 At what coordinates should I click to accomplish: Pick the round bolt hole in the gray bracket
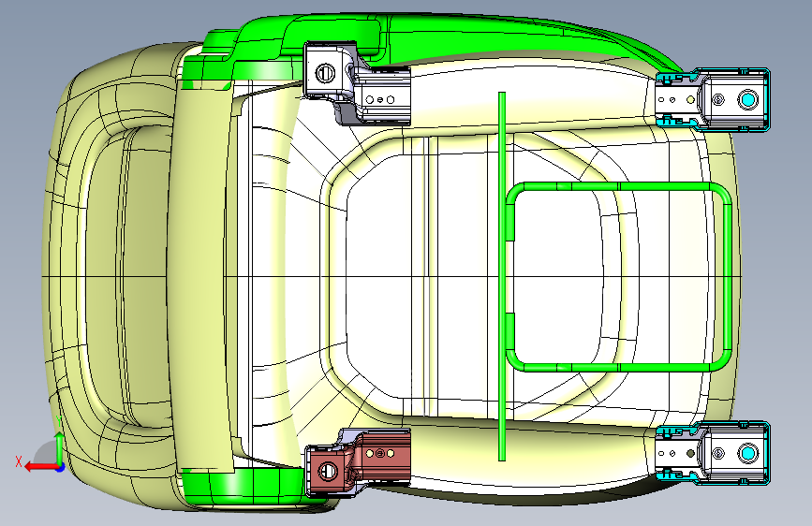point(326,73)
